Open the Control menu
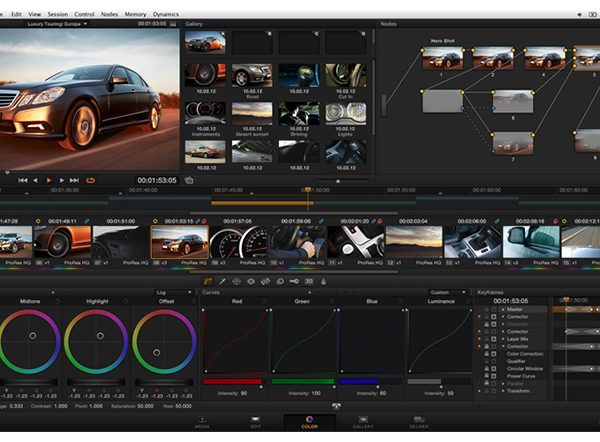The height and width of the screenshot is (442, 600). click(84, 14)
